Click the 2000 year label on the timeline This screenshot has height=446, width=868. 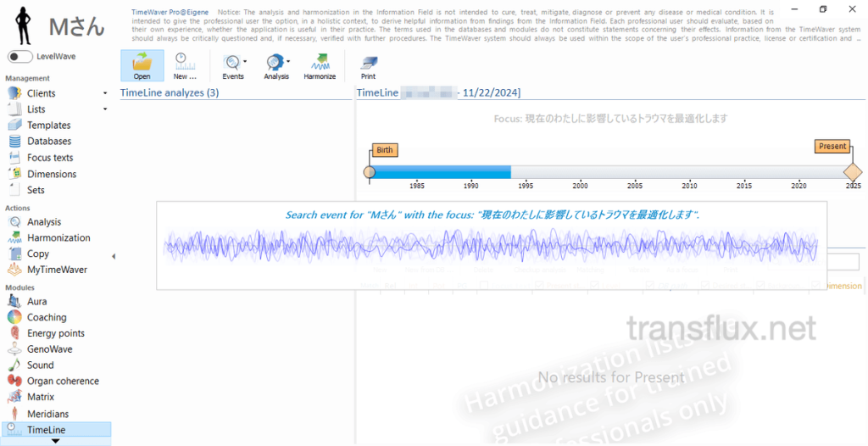click(x=580, y=187)
